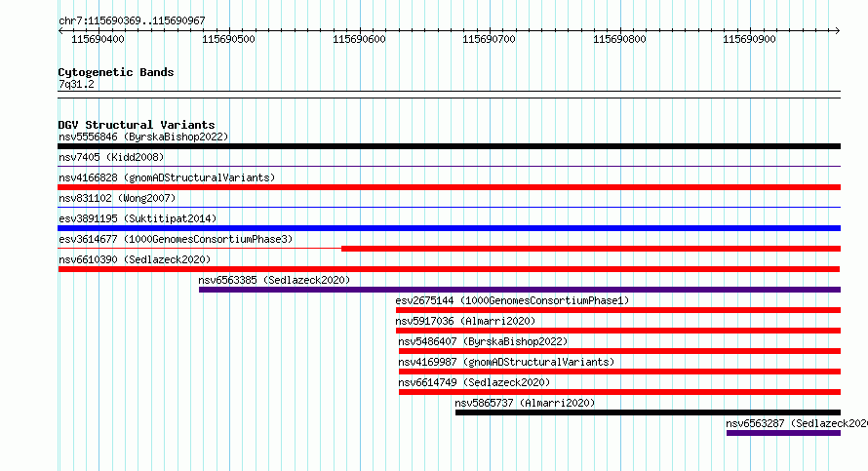Select the red nsv5917036 variant bar

coord(618,331)
